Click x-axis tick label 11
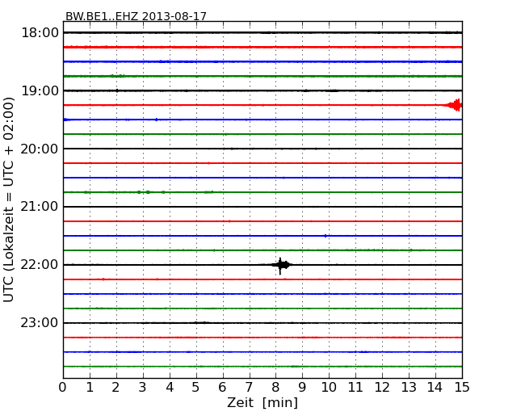Viewport: 525px width, 420px height. coord(355,387)
